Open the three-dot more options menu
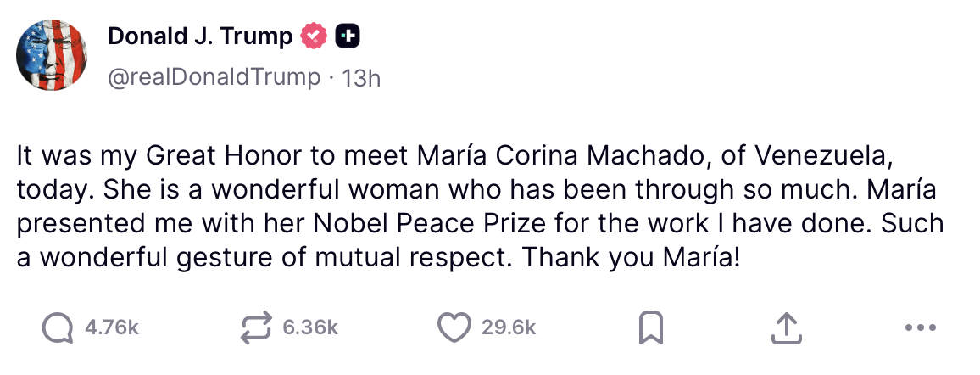The width and height of the screenshot is (980, 375). pos(920,328)
